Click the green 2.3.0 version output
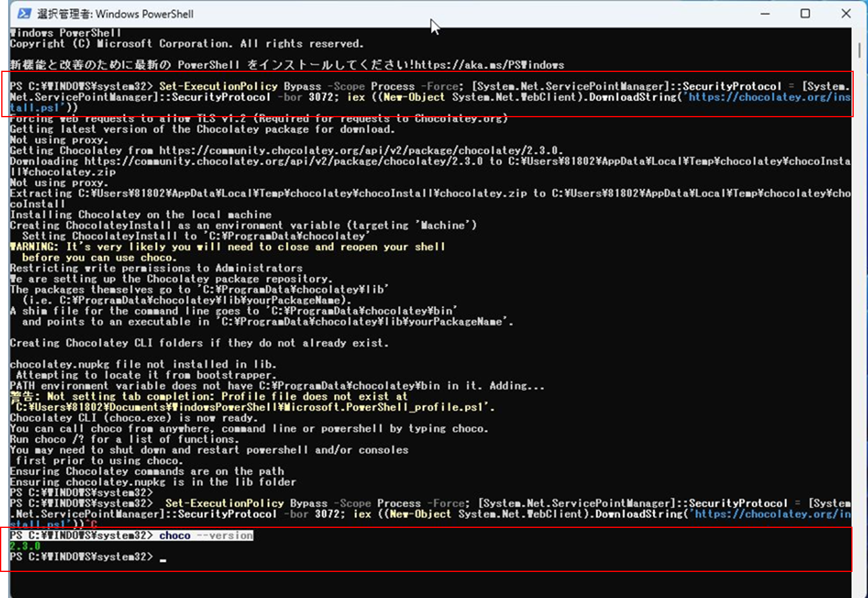This screenshot has width=868, height=598. point(24,546)
